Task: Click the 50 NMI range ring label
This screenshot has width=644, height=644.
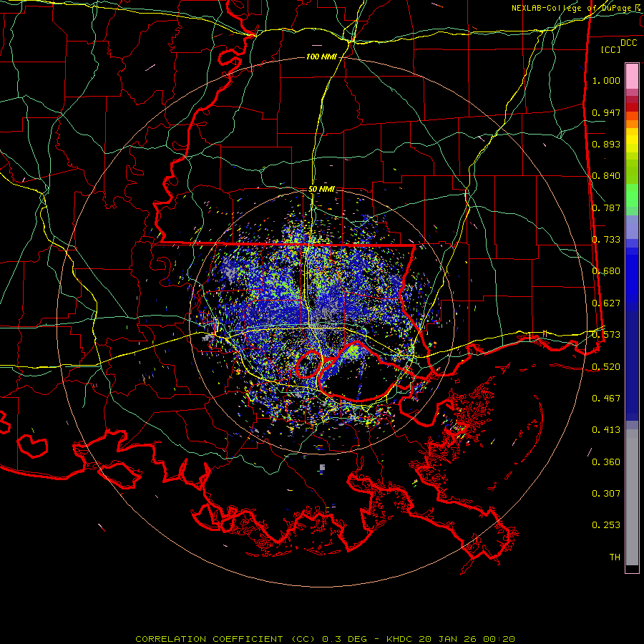Action: click(x=321, y=189)
